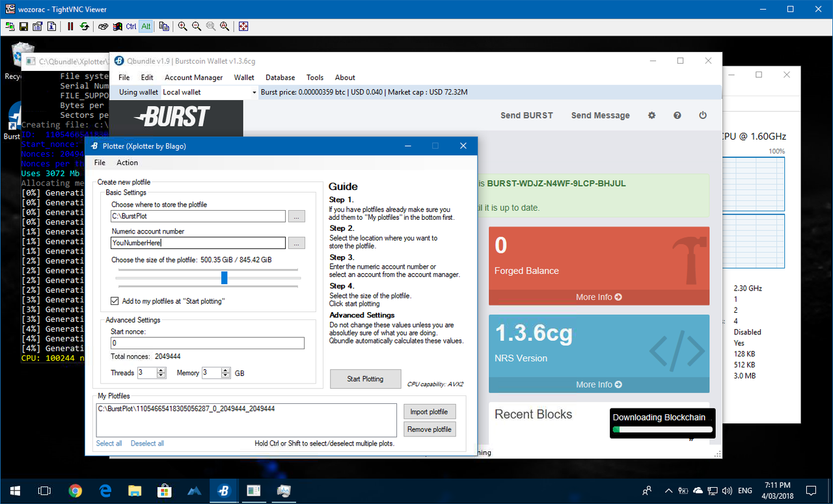Click the Start Plotting button
This screenshot has height=504, width=833.
pyautogui.click(x=364, y=378)
